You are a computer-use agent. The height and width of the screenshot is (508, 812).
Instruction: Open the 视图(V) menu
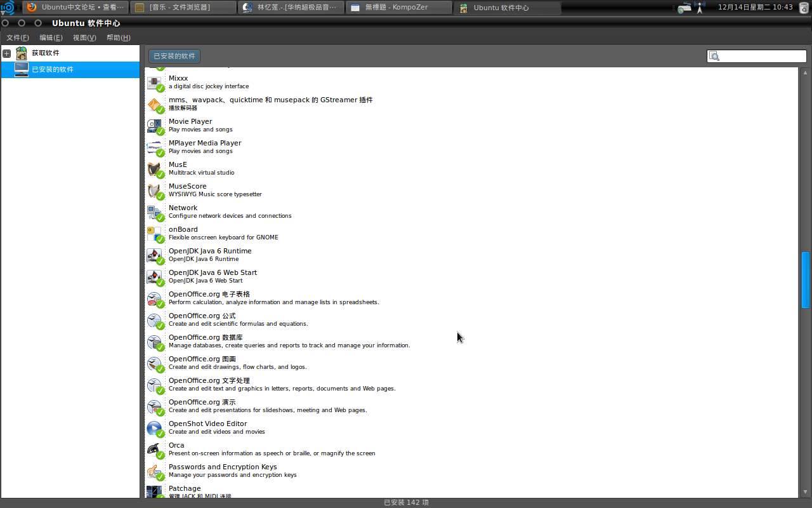(84, 37)
